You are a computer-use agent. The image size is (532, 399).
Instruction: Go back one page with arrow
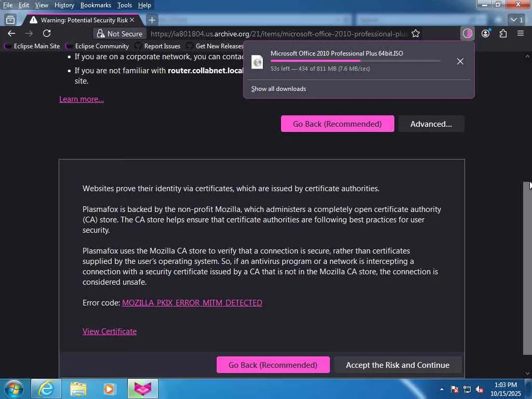11,33
